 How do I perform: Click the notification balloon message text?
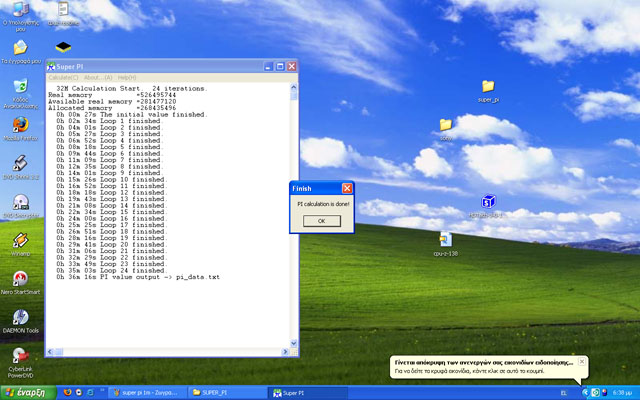[x=469, y=371]
